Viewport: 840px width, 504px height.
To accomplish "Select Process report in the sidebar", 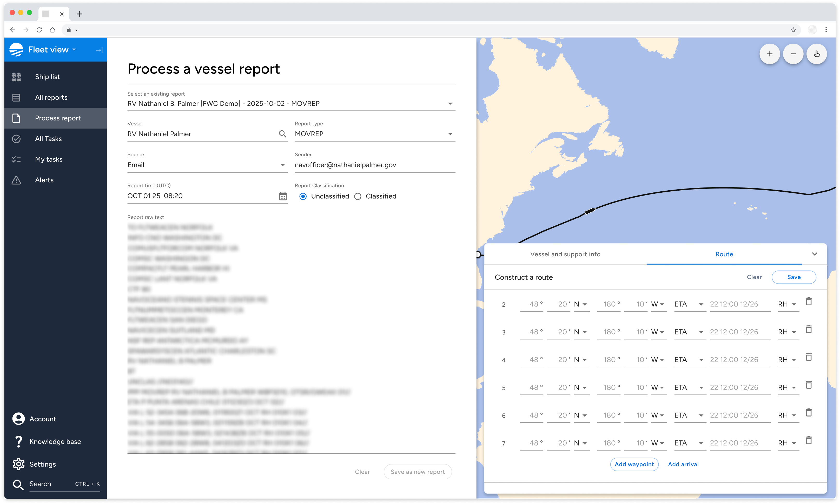I will point(58,118).
